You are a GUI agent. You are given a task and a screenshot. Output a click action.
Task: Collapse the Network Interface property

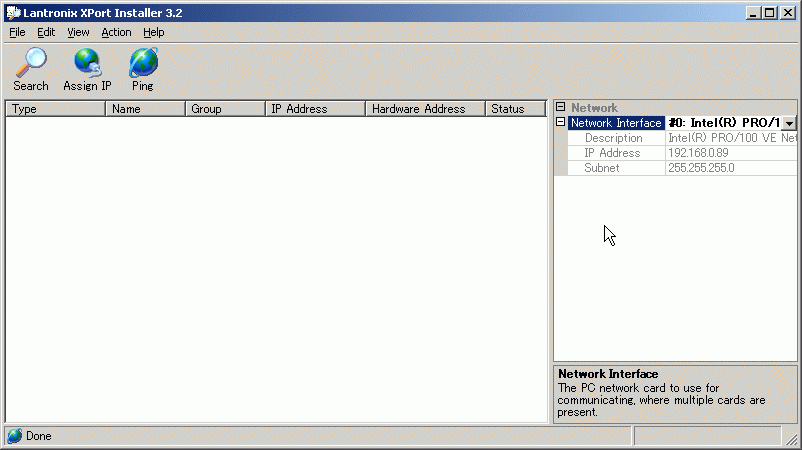point(561,122)
